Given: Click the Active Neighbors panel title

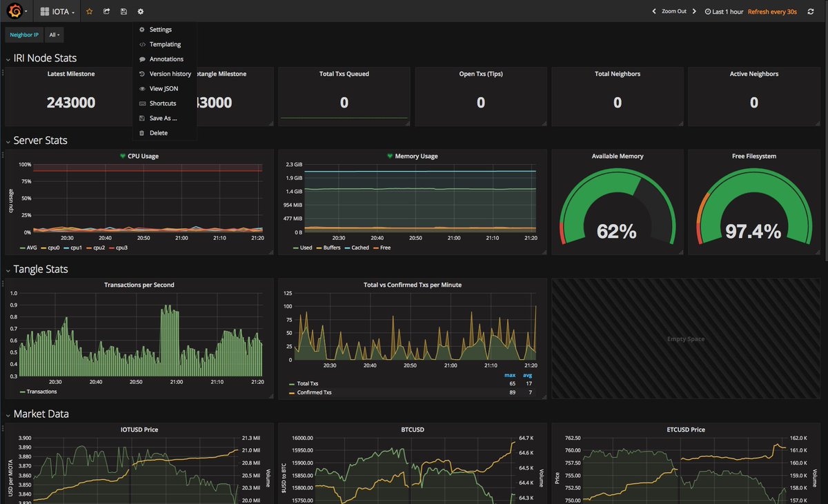Looking at the screenshot, I should click(754, 74).
